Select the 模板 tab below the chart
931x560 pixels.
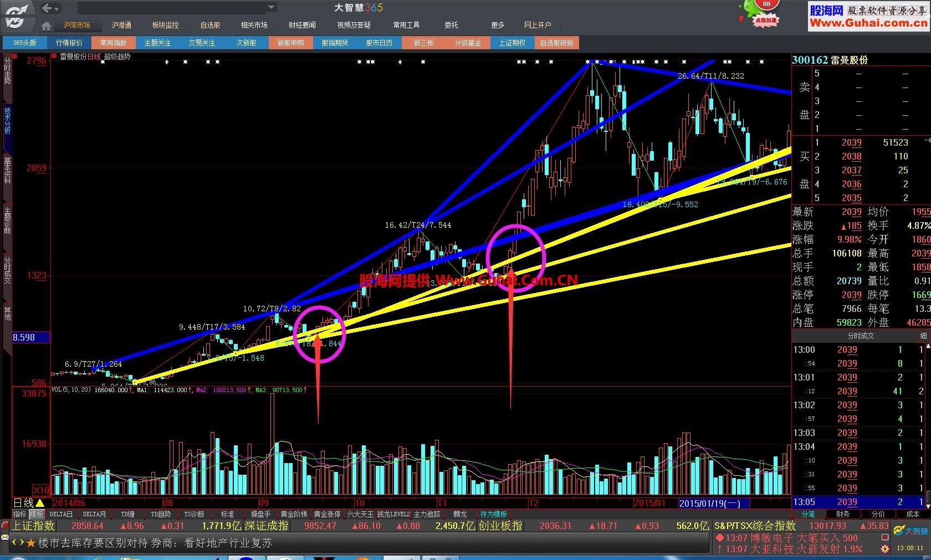37,514
